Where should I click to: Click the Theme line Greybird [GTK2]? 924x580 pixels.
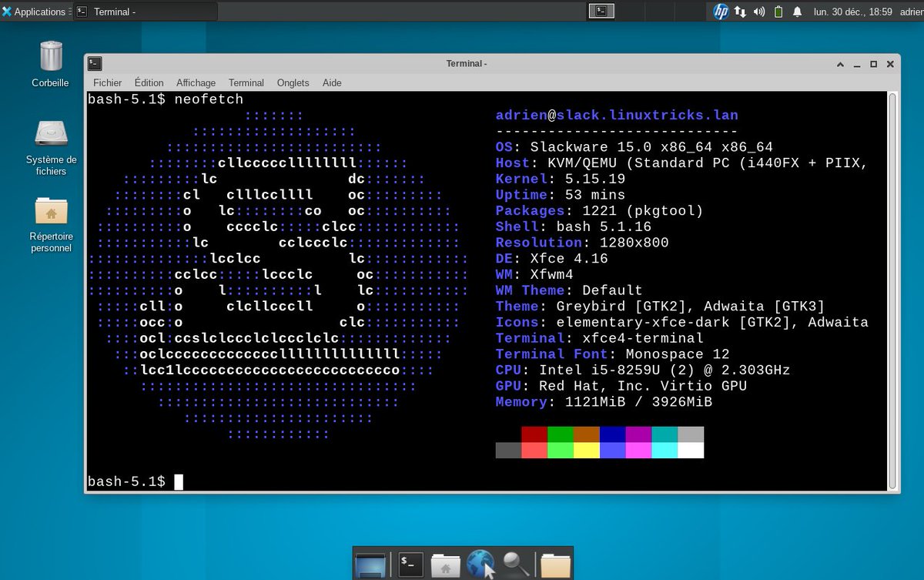coord(661,307)
